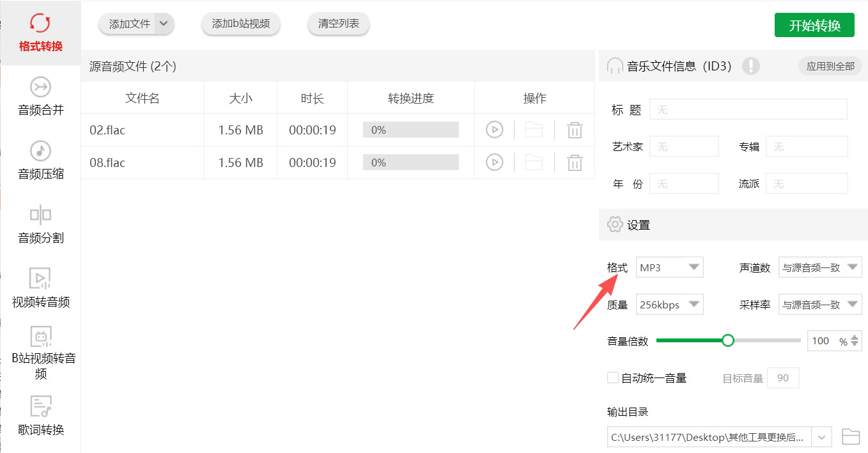Delete 08.flac from the list
The width and height of the screenshot is (868, 453).
coord(575,163)
